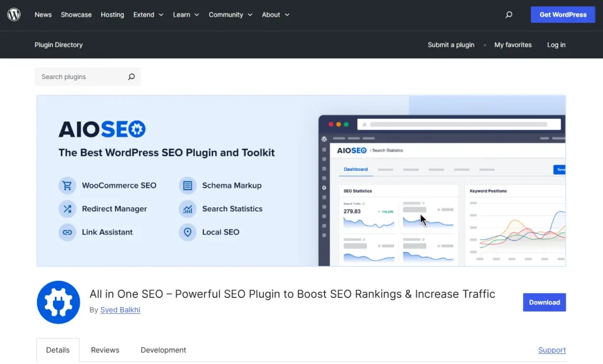Viewport: 603px width, 364px height.
Task: Click the All in One SEO plugin logo
Action: (58, 302)
